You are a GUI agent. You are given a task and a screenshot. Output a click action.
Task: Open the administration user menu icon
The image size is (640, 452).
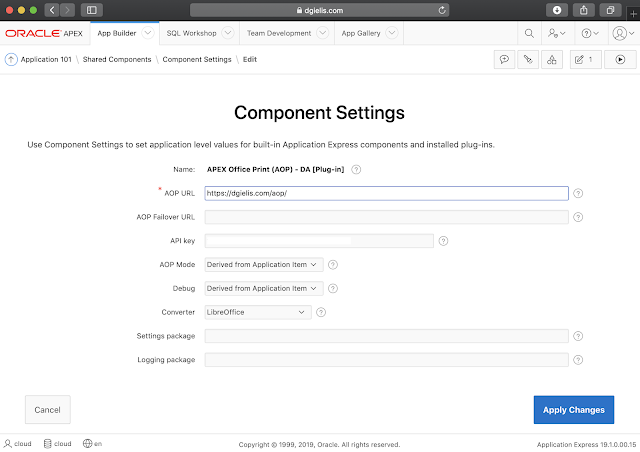coord(556,33)
